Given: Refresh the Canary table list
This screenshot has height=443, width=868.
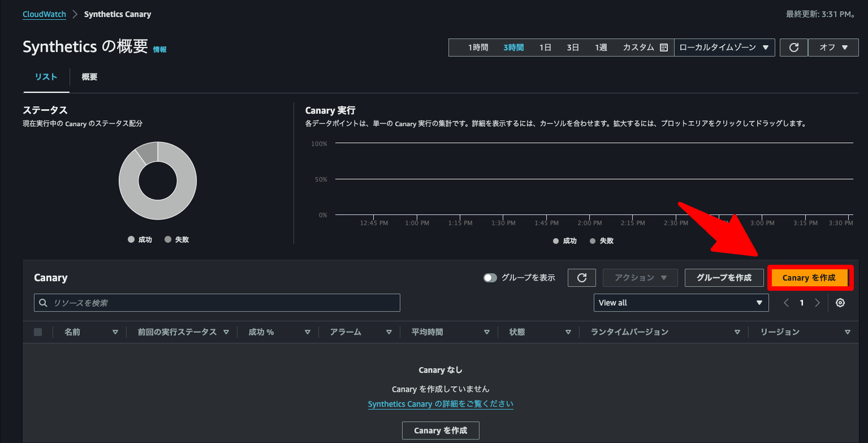Looking at the screenshot, I should click(x=582, y=278).
